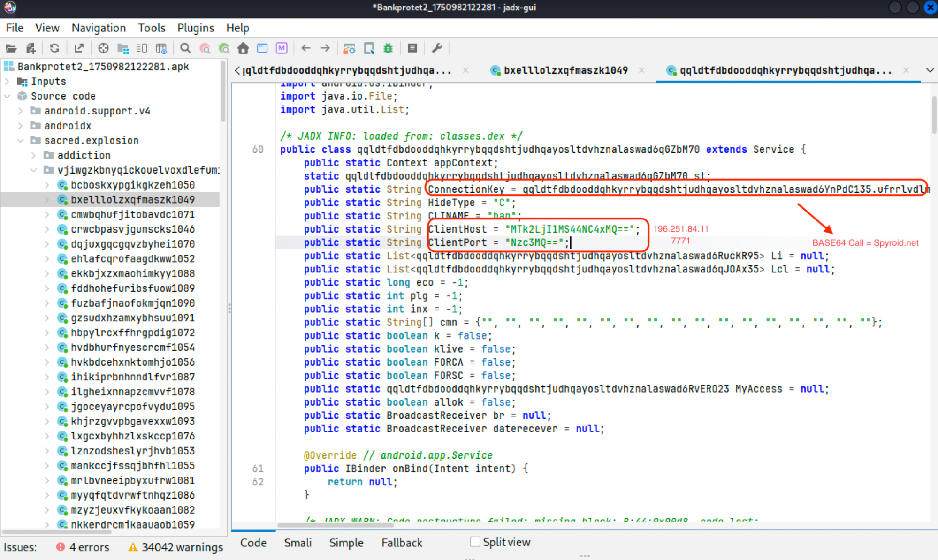Select class hvdbhurfnyescrcmf1054
The image size is (938, 560).
pos(132,348)
